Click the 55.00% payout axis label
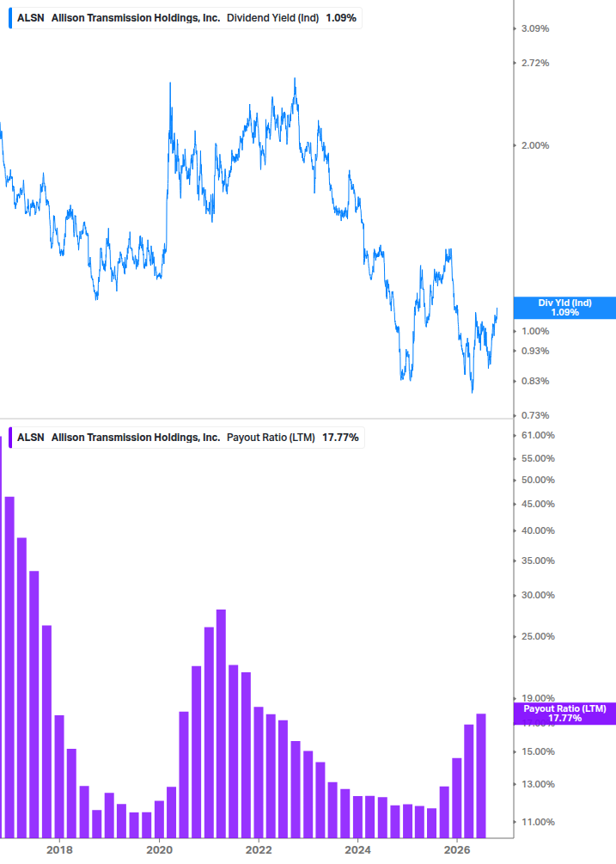616x864 pixels. tap(539, 458)
